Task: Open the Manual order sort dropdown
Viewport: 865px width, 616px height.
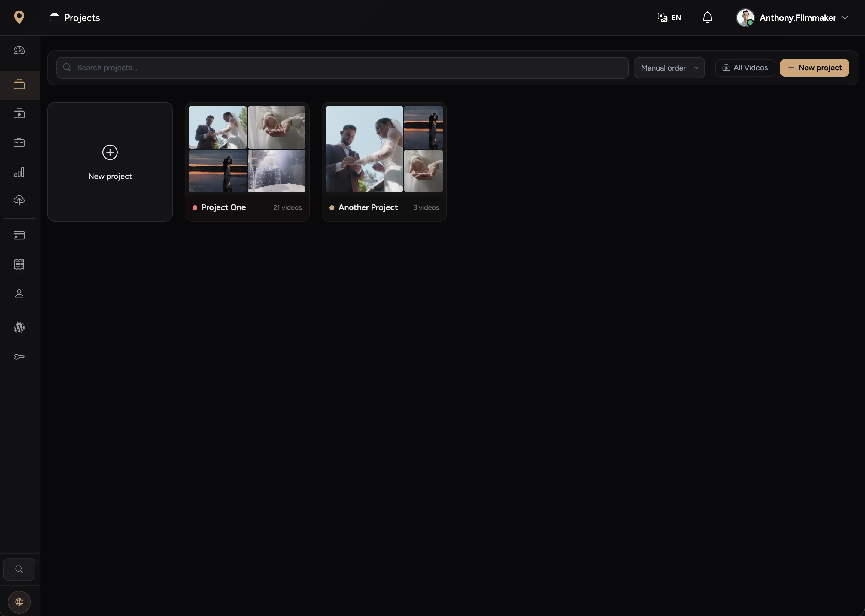Action: pyautogui.click(x=669, y=68)
